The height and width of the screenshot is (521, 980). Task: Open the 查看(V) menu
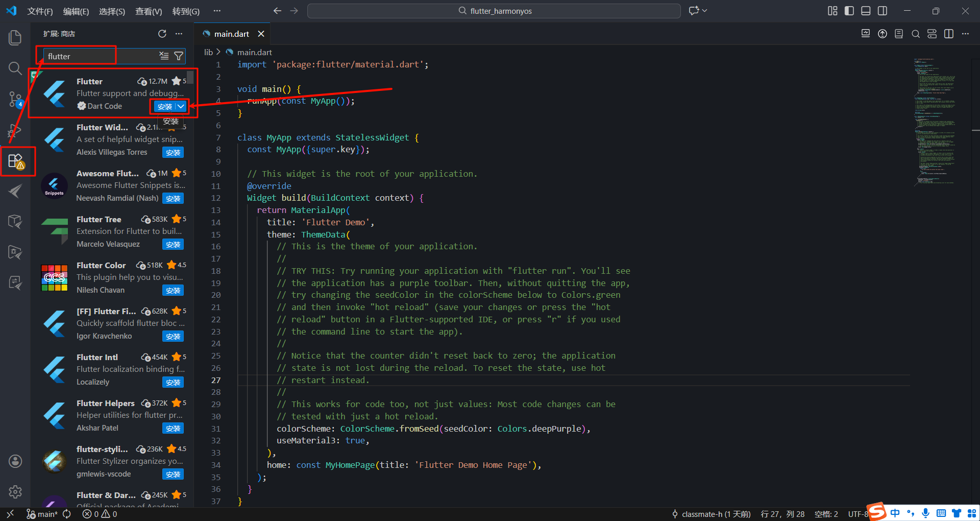149,11
